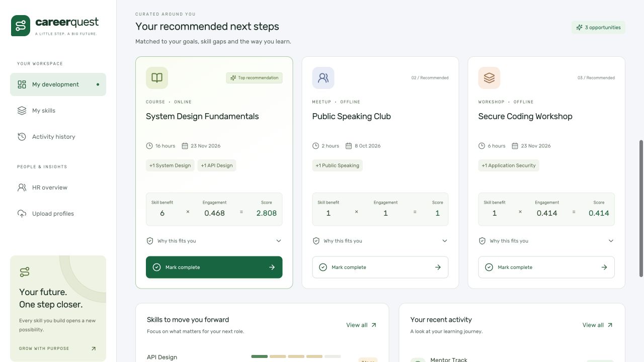Click the sparkle icon in 3 opportunities badge
The width and height of the screenshot is (644, 362).
point(580,28)
